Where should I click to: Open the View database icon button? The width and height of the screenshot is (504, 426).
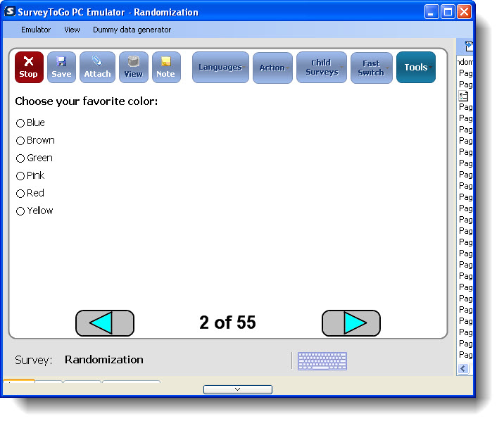[x=134, y=67]
